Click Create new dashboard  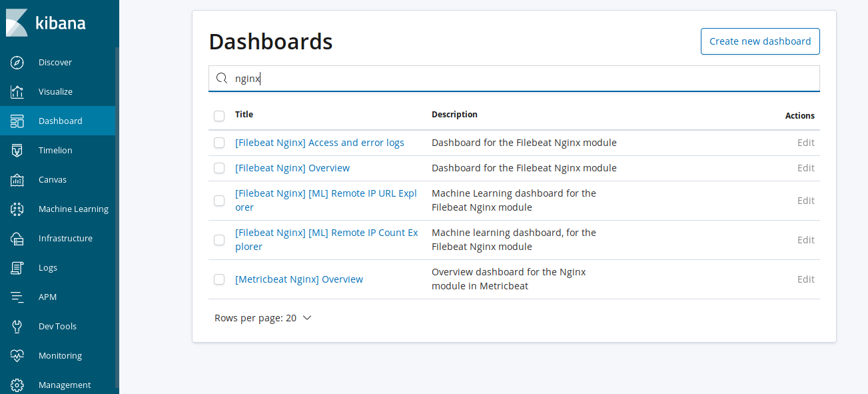[760, 41]
